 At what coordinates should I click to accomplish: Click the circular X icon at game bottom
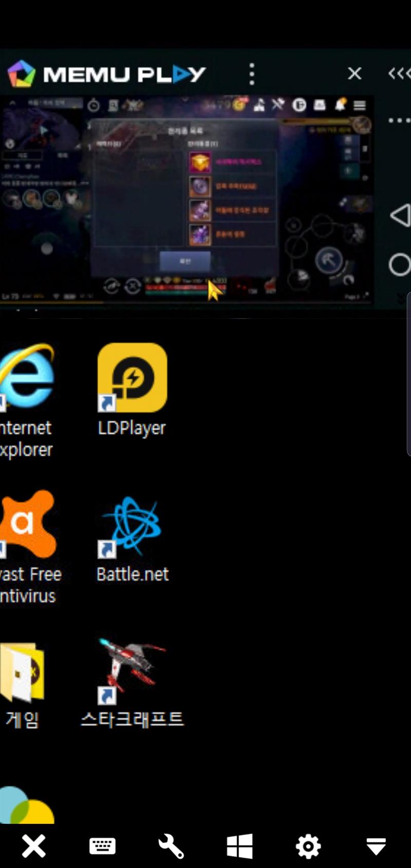133,286
